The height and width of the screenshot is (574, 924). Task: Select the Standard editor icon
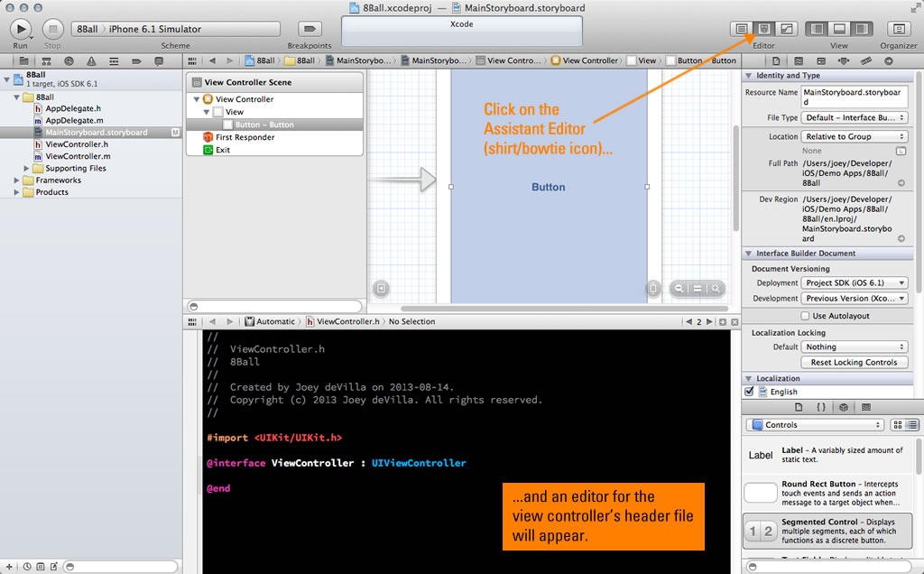(742, 29)
